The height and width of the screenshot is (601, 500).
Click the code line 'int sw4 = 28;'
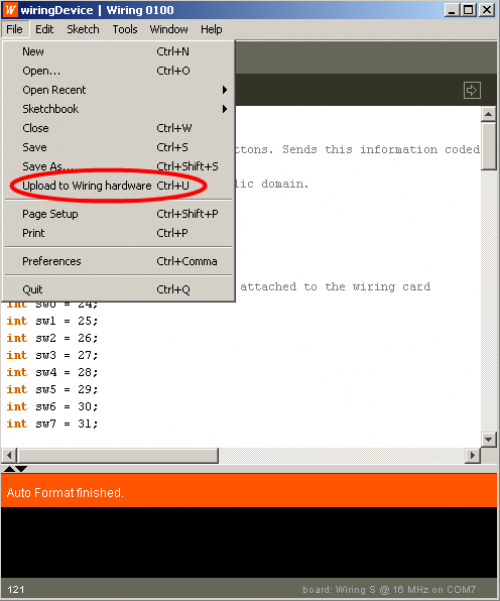coord(52,372)
